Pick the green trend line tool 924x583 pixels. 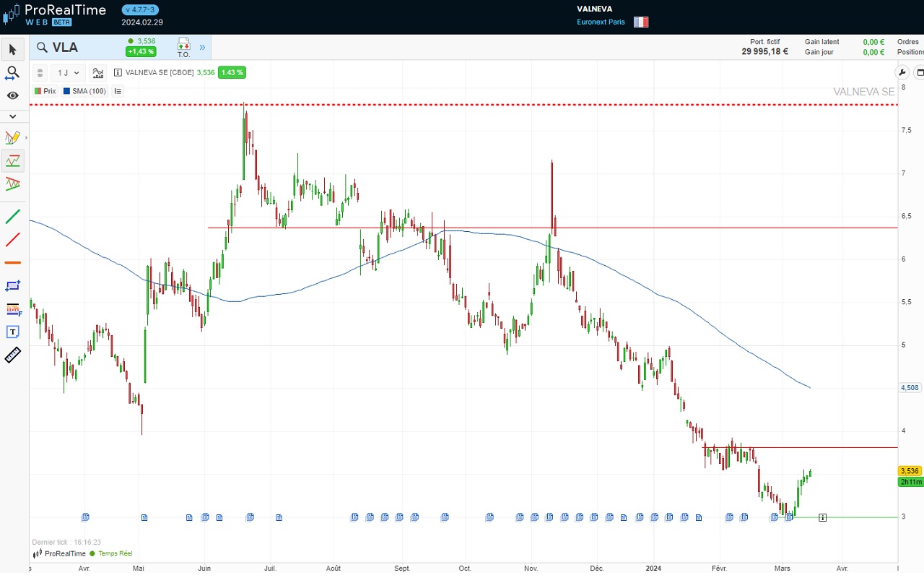pos(12,216)
